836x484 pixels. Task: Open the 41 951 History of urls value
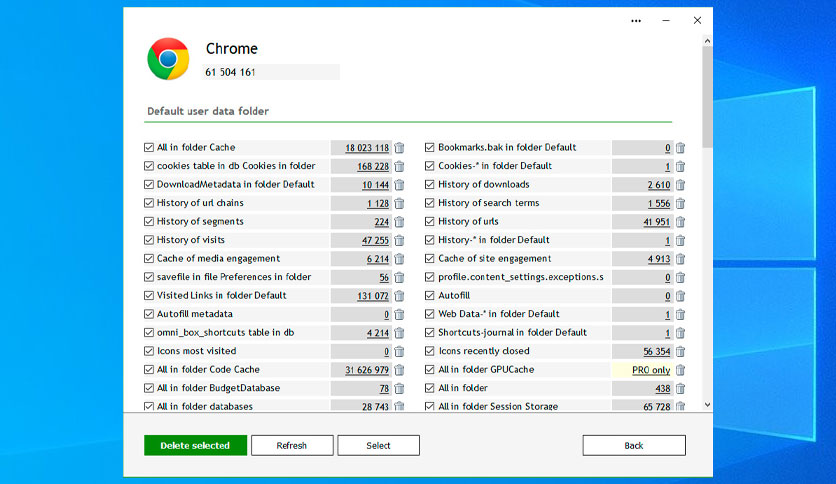tap(657, 222)
